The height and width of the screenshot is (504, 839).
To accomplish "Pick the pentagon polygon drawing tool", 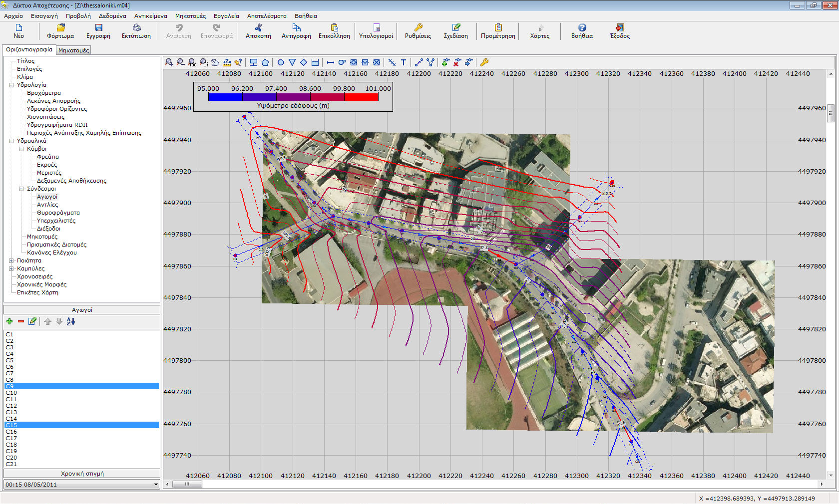I will 265,62.
